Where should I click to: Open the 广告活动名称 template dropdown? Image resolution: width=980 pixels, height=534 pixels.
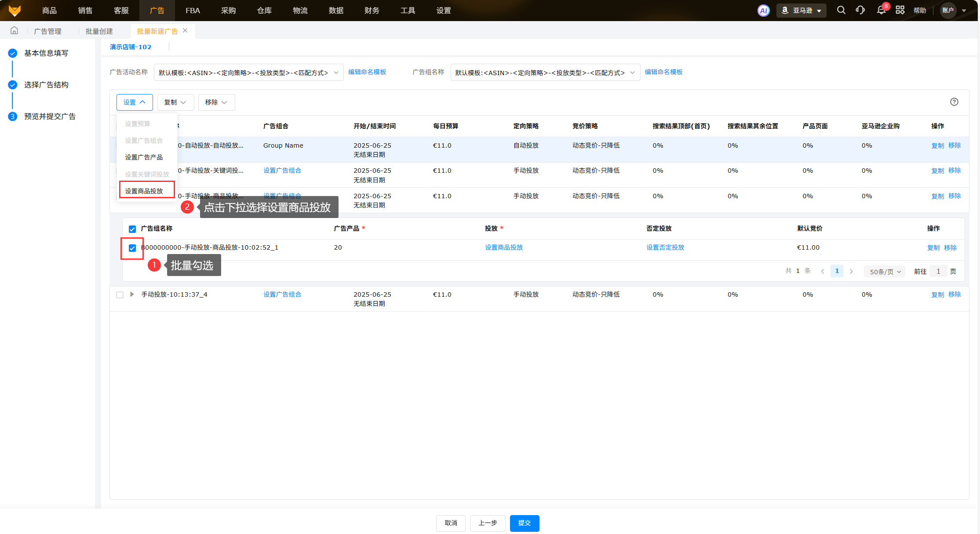(x=248, y=73)
